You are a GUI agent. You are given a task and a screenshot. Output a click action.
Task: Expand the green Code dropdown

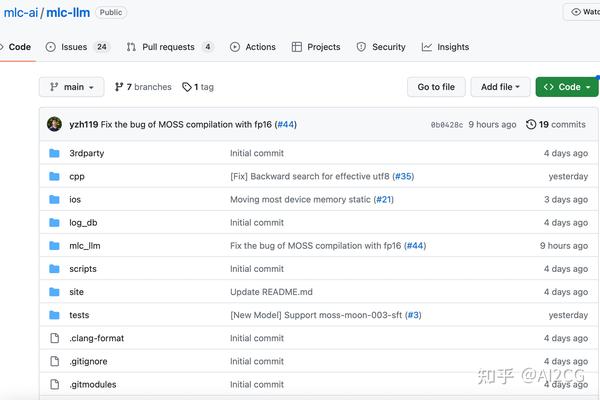(x=567, y=87)
